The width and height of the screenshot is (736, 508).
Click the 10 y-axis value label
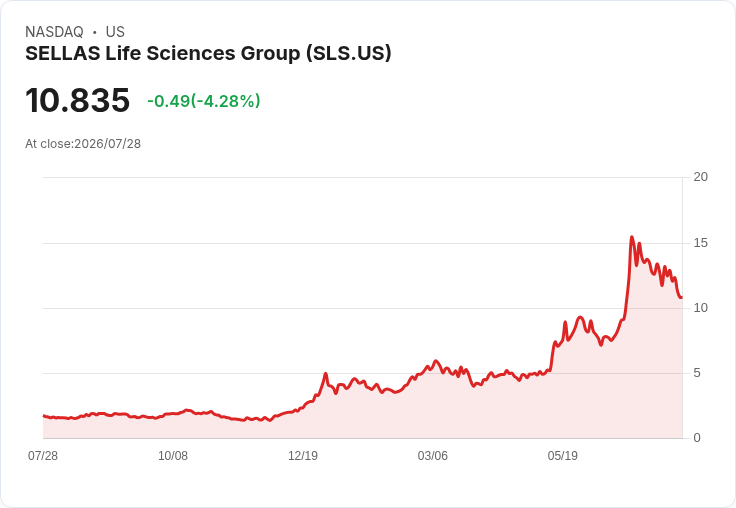[x=700, y=308]
